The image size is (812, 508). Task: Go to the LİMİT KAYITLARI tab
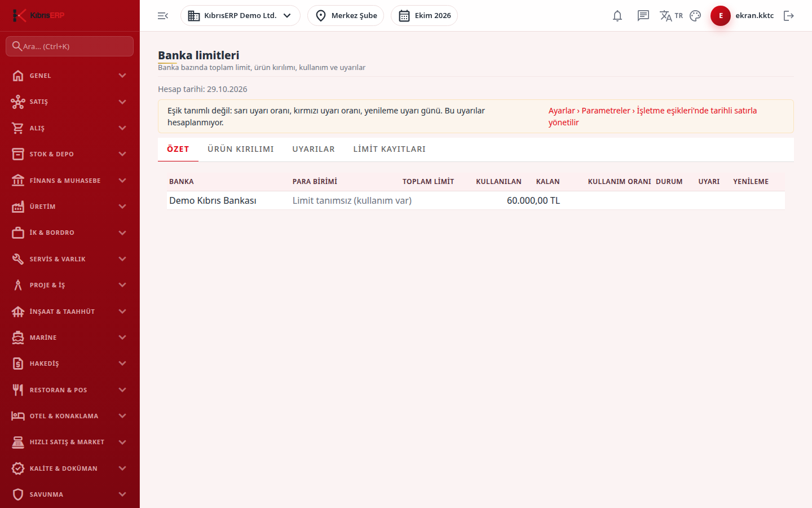click(390, 149)
